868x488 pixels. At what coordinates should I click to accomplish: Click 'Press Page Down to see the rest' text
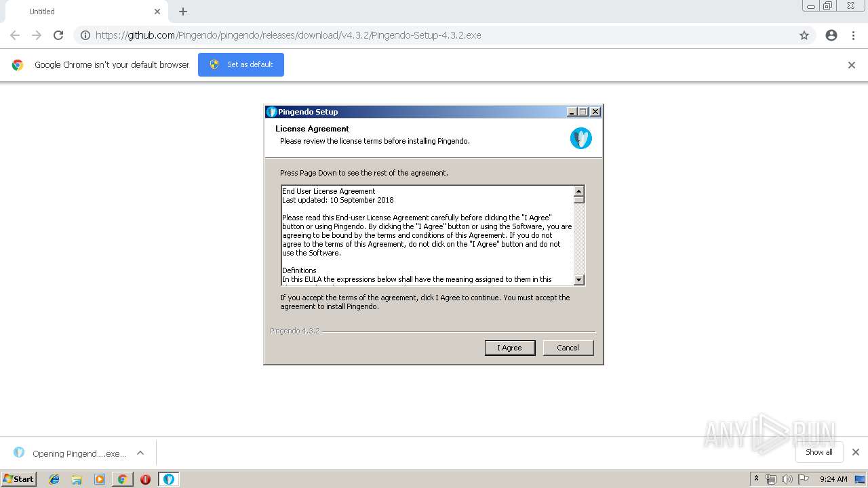[364, 173]
